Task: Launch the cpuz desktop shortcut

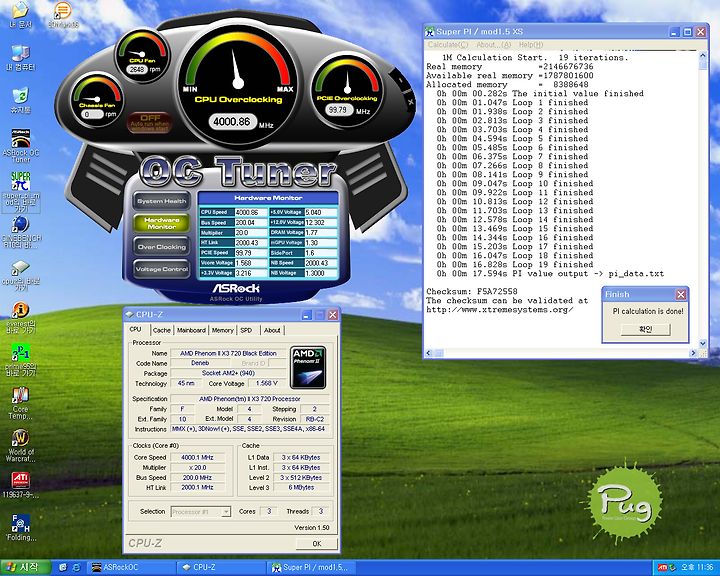Action: tap(21, 276)
